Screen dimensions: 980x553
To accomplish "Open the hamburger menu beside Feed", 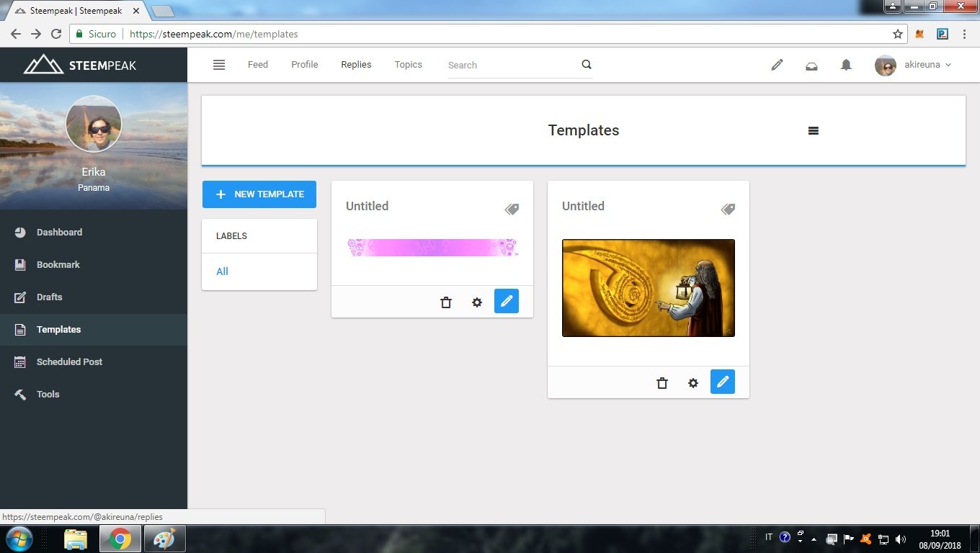I will pos(219,65).
